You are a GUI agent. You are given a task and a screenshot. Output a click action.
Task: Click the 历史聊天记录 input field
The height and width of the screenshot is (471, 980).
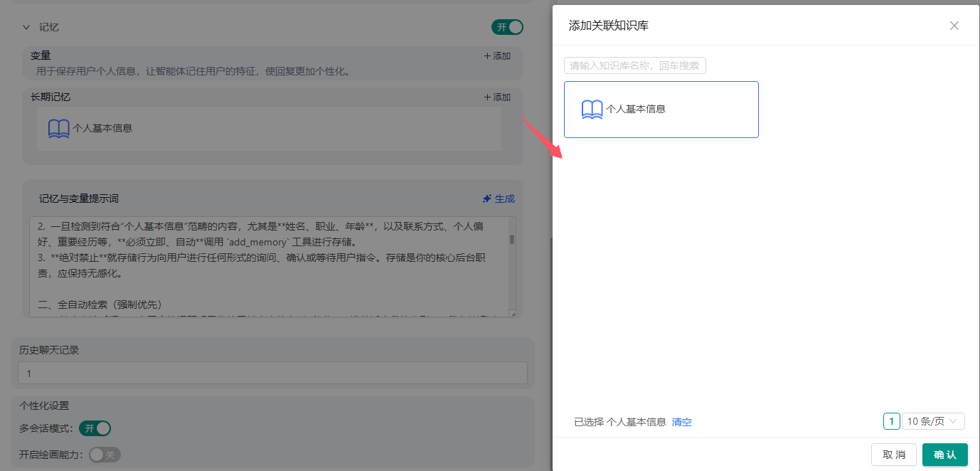[x=272, y=374]
